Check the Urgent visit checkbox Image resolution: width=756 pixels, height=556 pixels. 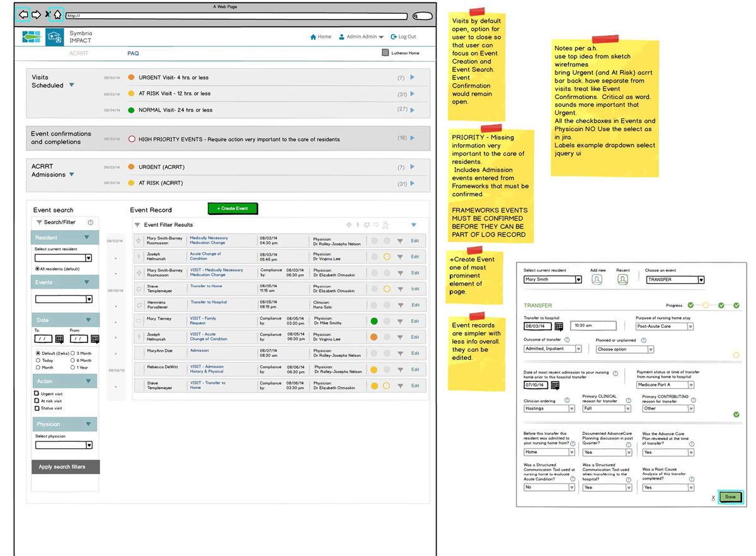[x=37, y=394]
